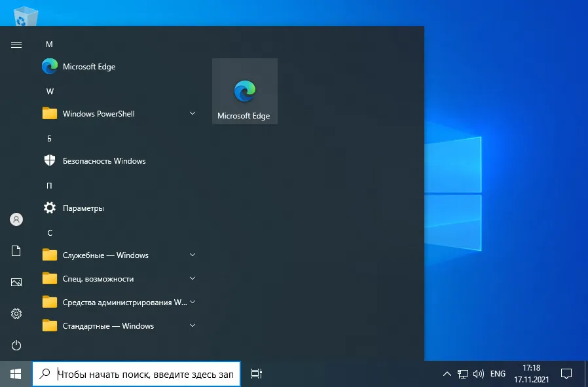Click the Power button icon
The width and height of the screenshot is (588, 387).
[16, 345]
